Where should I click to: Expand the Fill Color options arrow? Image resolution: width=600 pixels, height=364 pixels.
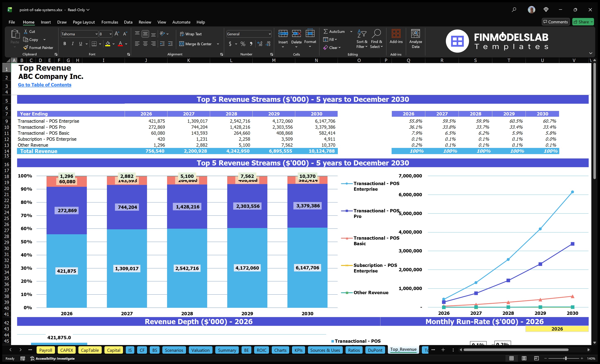click(114, 44)
